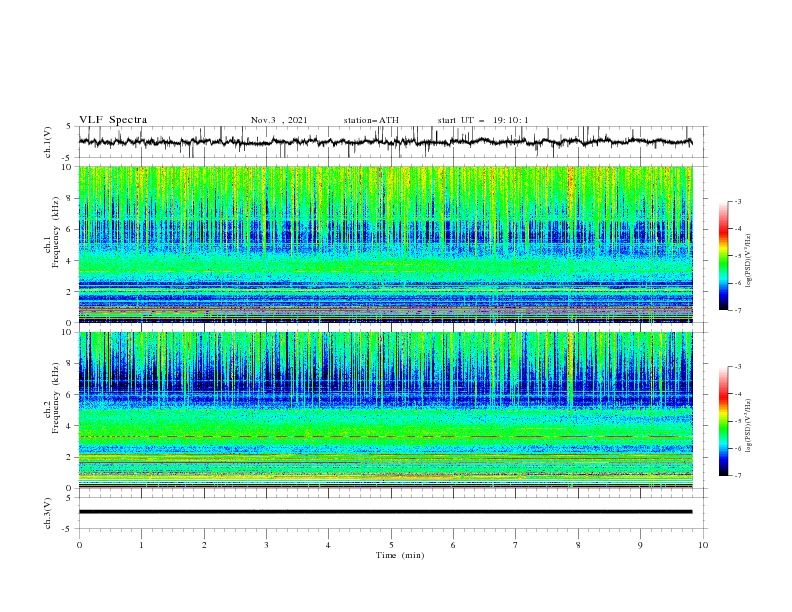The image size is (792, 612).
Task: Click the 'start UT = 19:10:1' label
Action: pos(483,120)
